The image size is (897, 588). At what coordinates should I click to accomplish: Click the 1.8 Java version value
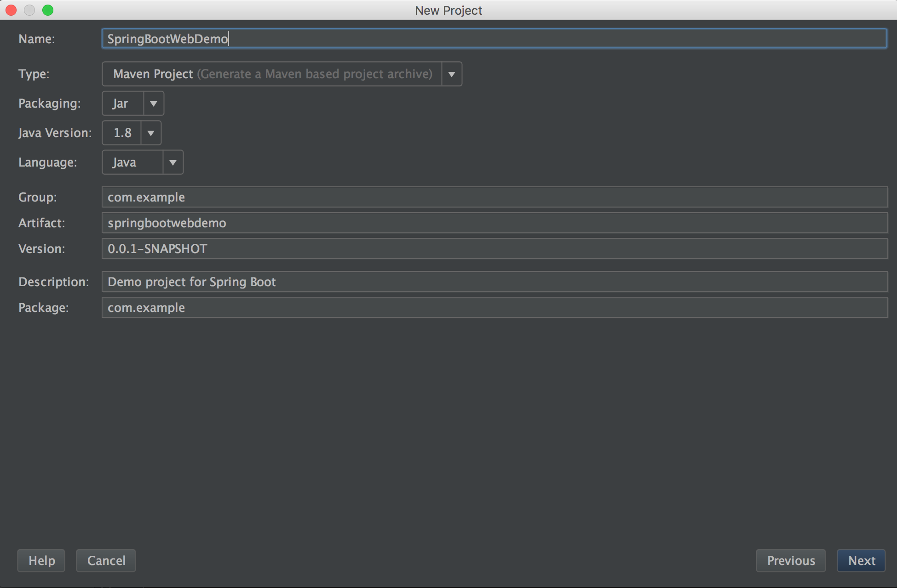pos(122,133)
